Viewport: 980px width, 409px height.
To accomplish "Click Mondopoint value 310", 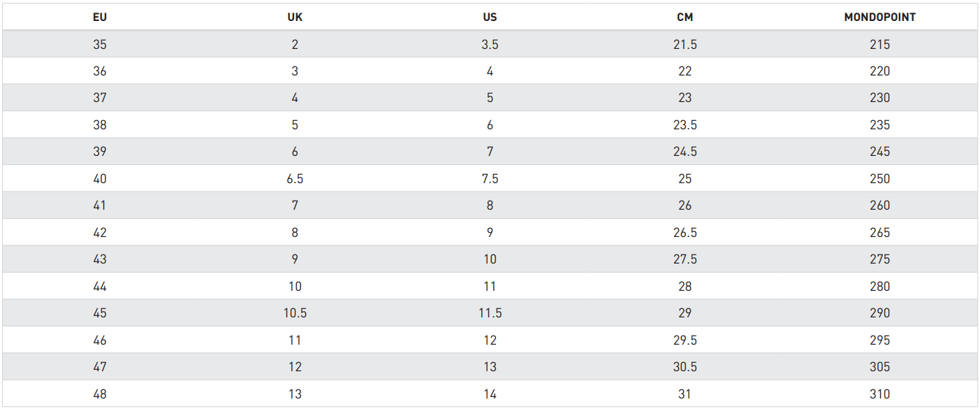I will pos(880,394).
